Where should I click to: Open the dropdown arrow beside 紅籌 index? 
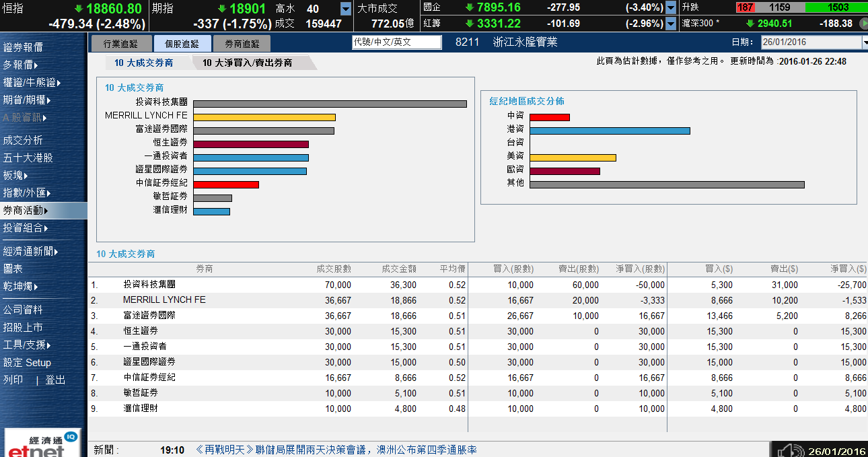pyautogui.click(x=671, y=24)
